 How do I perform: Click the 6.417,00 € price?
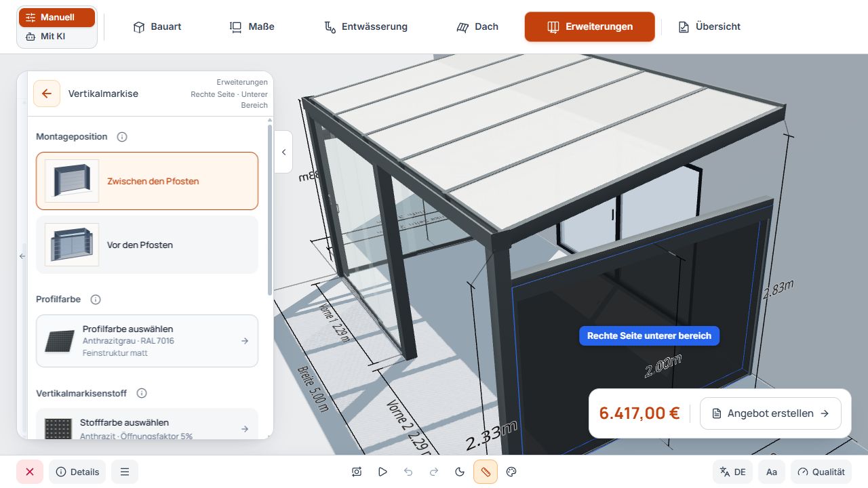tap(639, 413)
